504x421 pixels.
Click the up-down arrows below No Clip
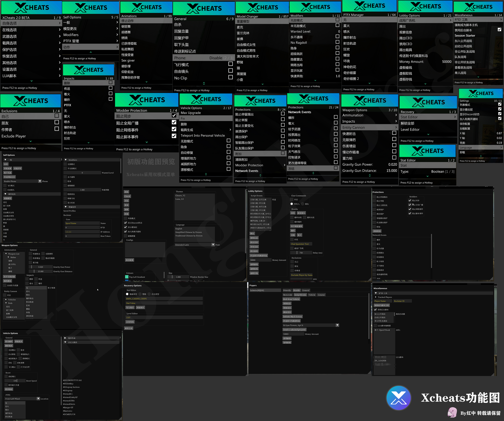coord(204,83)
